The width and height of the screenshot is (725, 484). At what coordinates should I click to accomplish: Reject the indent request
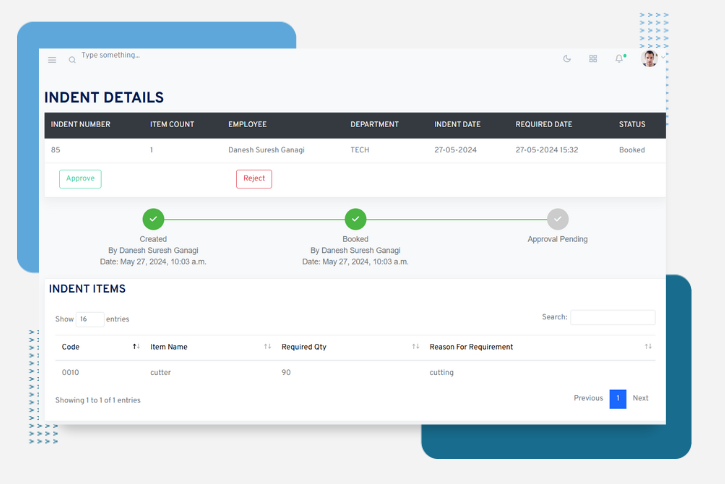(254, 179)
